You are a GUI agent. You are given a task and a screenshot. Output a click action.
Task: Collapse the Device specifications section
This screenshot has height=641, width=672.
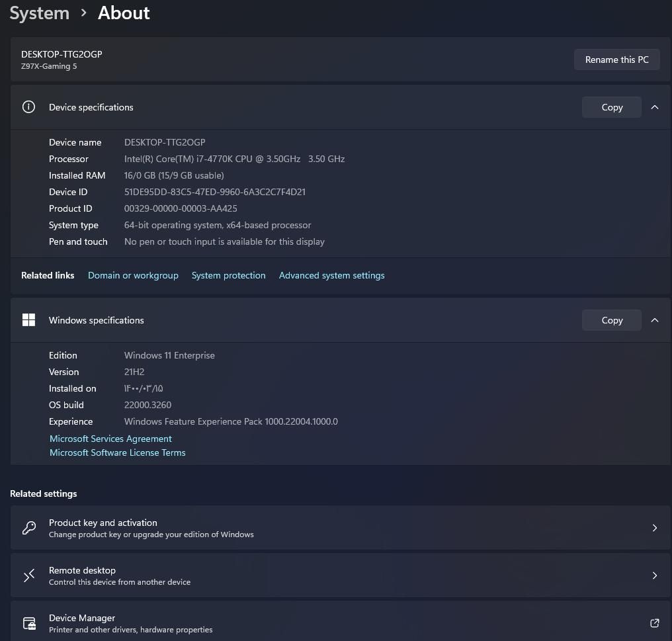click(x=654, y=107)
